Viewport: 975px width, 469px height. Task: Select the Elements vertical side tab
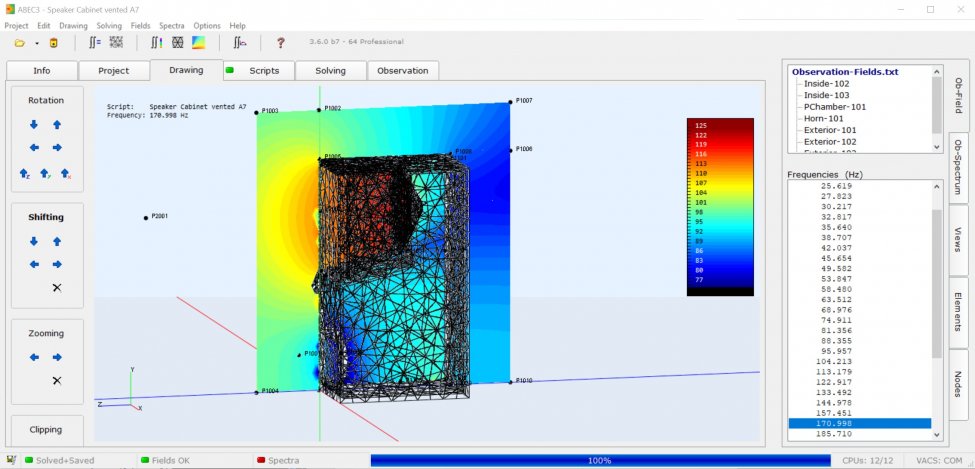tap(958, 312)
